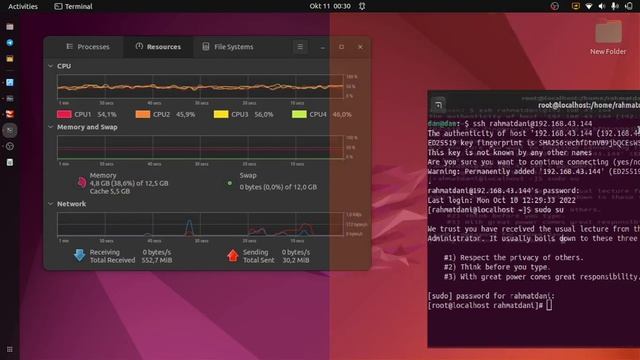Screen dimensions: 640x360
Task: Open the yellow Files icon in the dock
Action: [10, 59]
